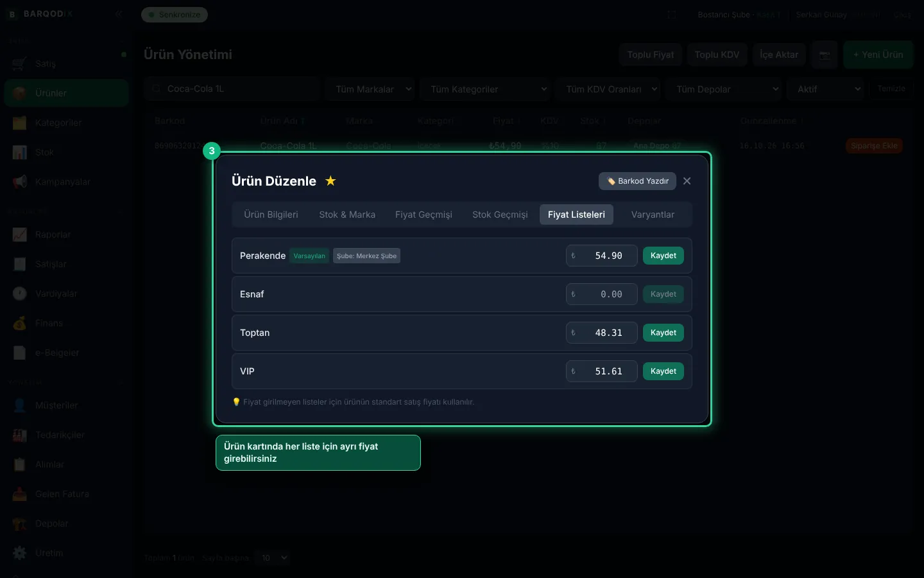Open Kampanyalar megaphone icon in sidebar
The height and width of the screenshot is (578, 924).
(x=20, y=182)
